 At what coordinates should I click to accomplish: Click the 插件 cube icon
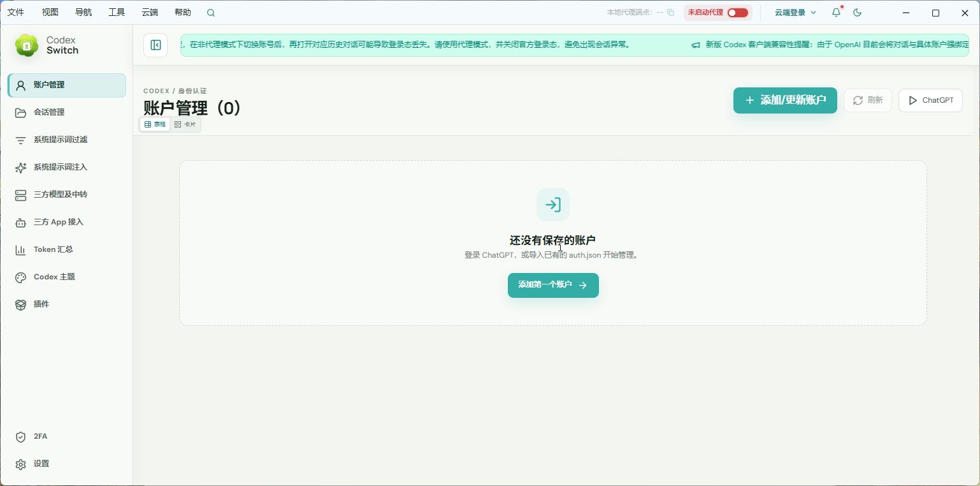(20, 305)
